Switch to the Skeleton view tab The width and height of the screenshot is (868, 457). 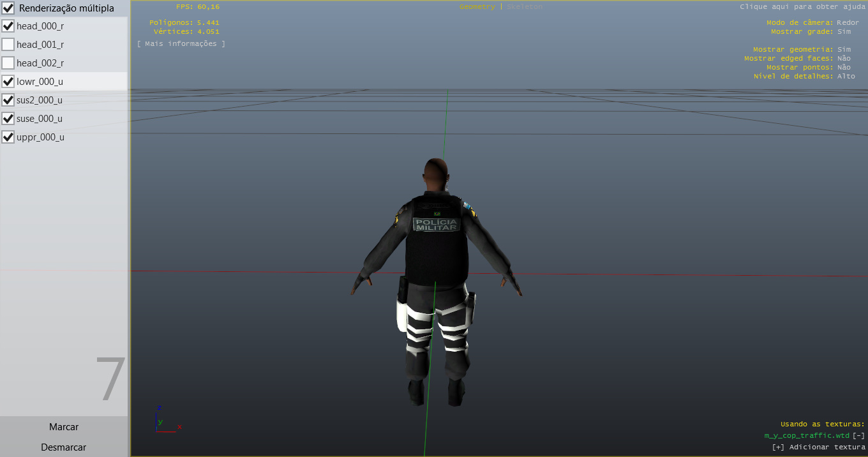tap(525, 7)
